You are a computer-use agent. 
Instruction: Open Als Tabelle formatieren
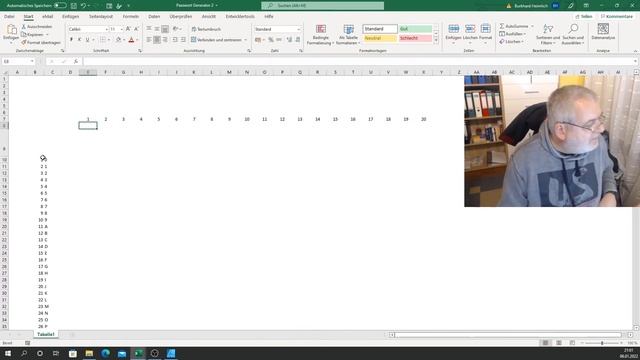point(348,34)
